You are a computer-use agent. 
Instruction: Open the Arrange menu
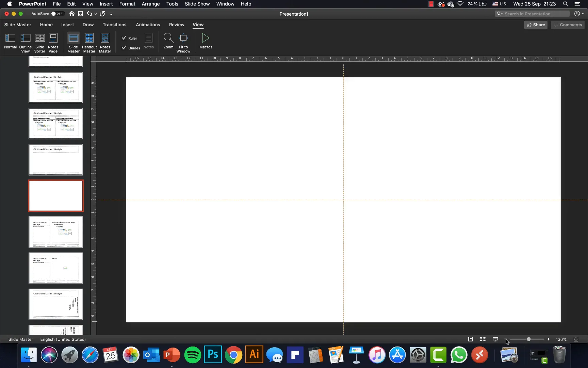151,4
